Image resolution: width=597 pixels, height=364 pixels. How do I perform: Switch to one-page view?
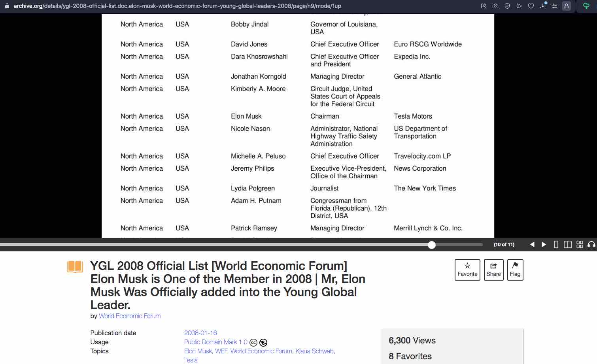point(556,245)
